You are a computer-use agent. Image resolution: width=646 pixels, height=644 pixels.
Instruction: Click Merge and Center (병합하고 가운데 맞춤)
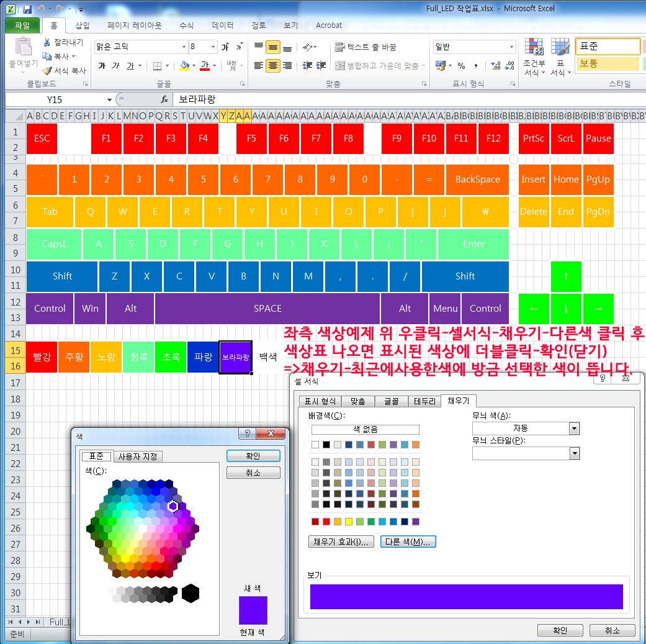point(378,66)
